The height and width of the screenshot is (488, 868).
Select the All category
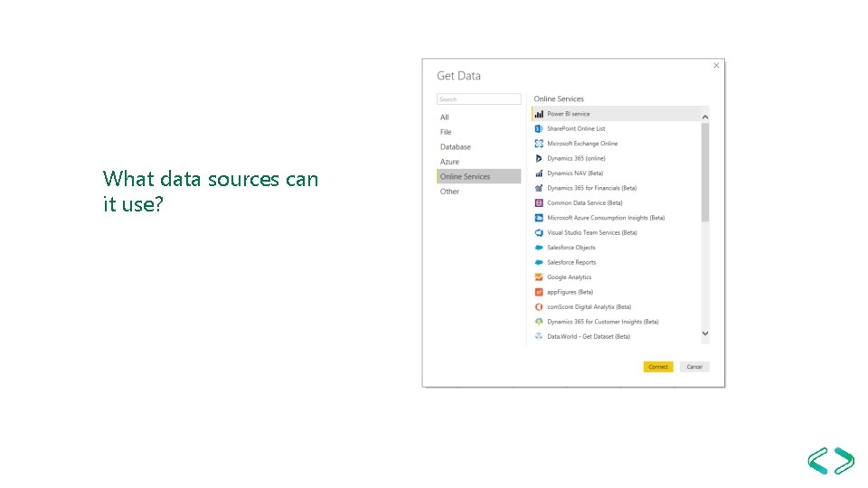tap(445, 117)
